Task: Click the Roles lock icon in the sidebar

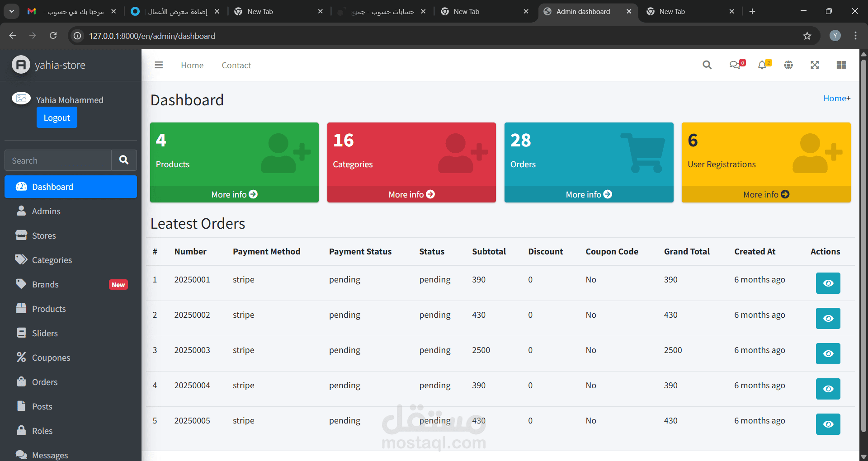Action: tap(21, 431)
